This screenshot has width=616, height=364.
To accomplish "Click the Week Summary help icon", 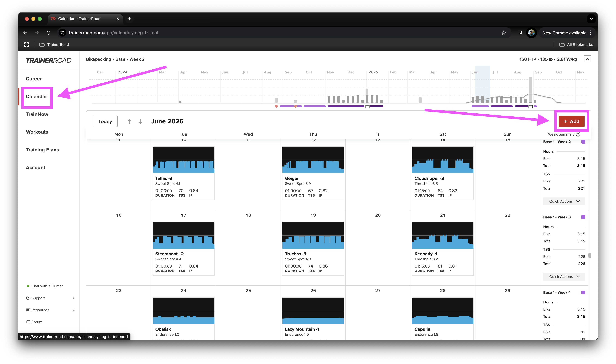I will pos(578,134).
